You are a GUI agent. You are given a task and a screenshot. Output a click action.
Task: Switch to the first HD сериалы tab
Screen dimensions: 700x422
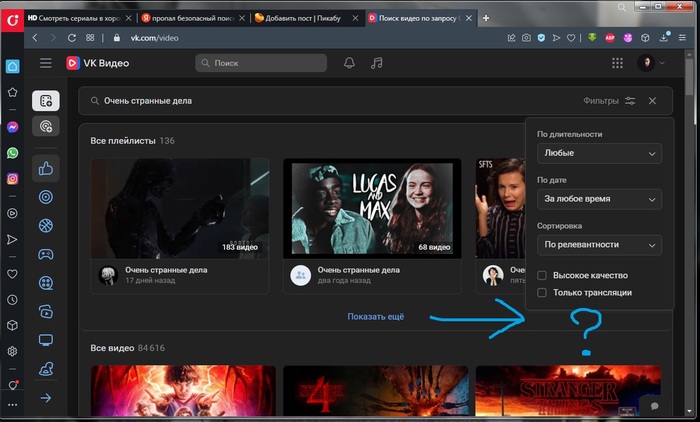[75, 18]
